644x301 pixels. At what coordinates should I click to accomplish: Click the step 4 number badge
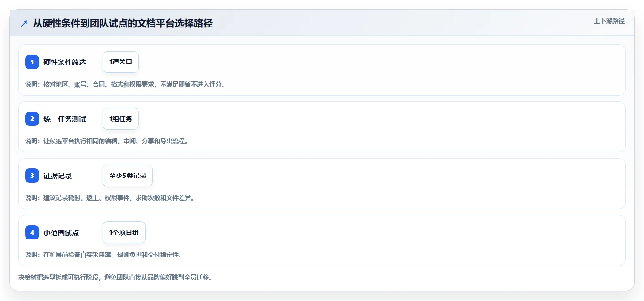[32, 232]
